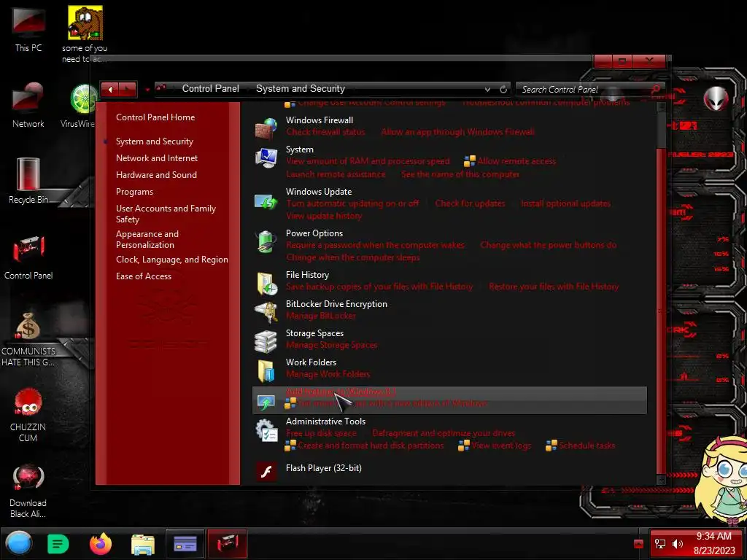The height and width of the screenshot is (560, 747).
Task: Click Defragment and optimize your drives
Action: [444, 433]
